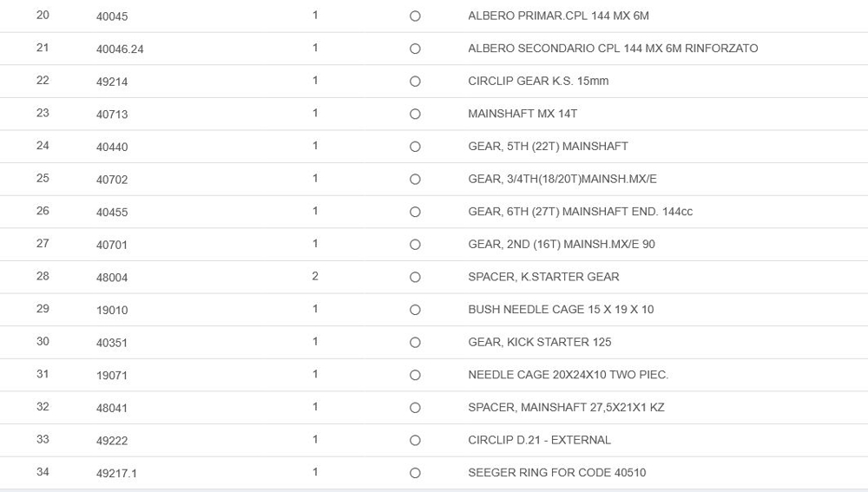The height and width of the screenshot is (492, 868).
Task: Click part number 40045
Action: (x=112, y=16)
